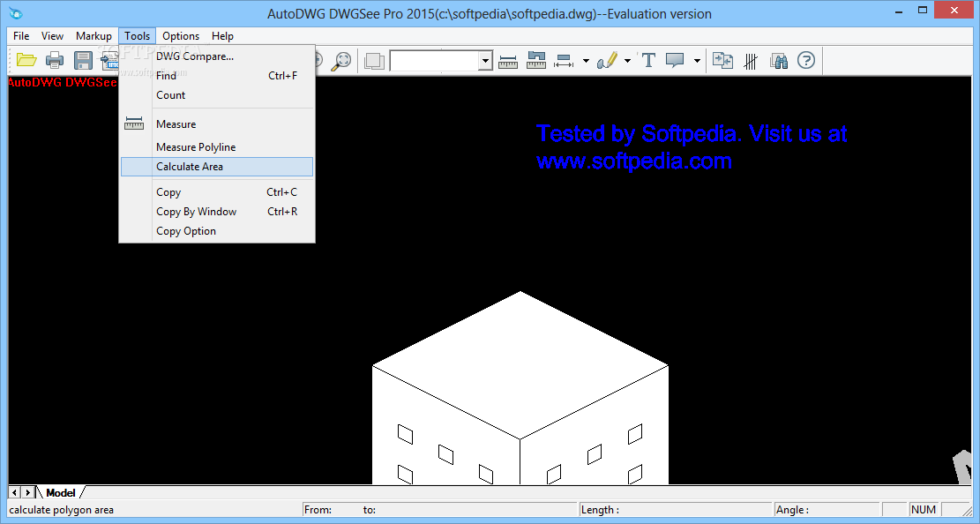
Task: Choose Copy Option from the Tools menu
Action: tap(217, 231)
